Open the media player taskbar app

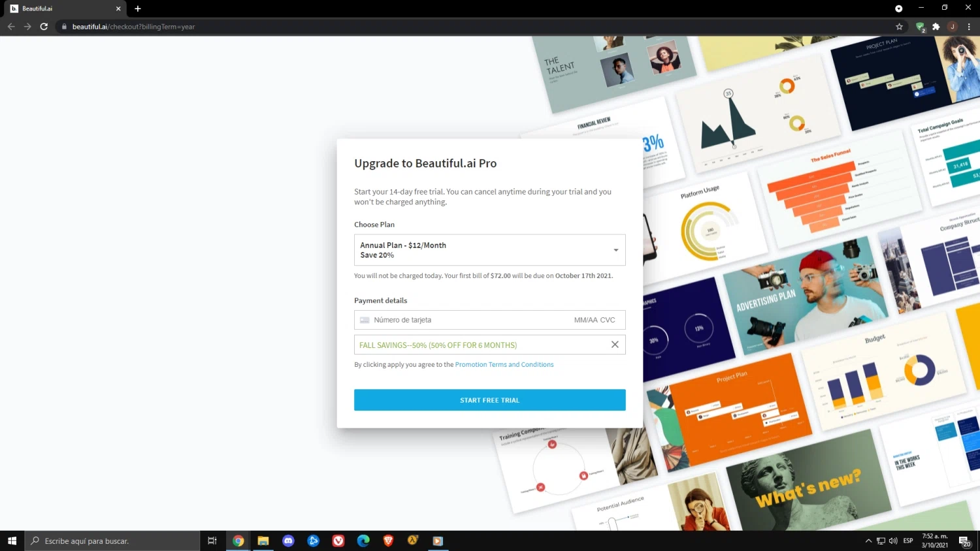pyautogui.click(x=438, y=541)
